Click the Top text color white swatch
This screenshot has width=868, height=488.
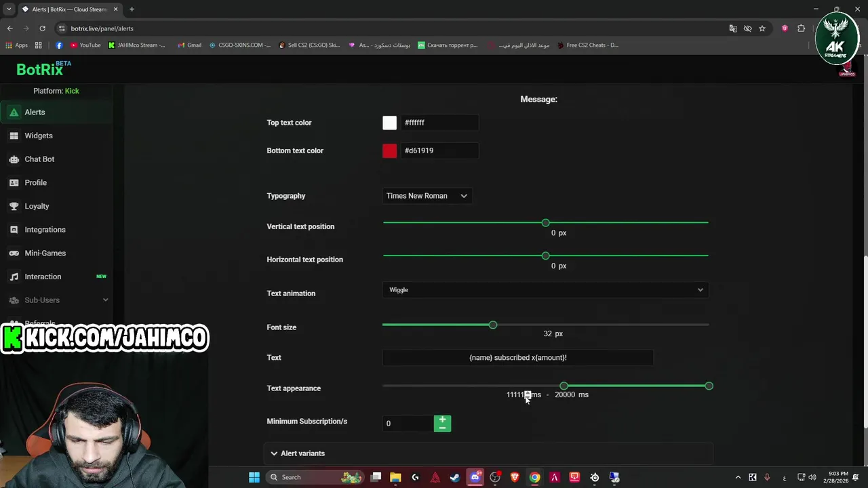[x=389, y=123]
